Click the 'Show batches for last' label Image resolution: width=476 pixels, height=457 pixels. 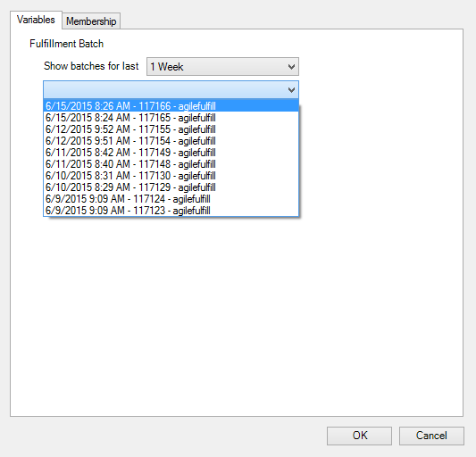[x=91, y=66]
